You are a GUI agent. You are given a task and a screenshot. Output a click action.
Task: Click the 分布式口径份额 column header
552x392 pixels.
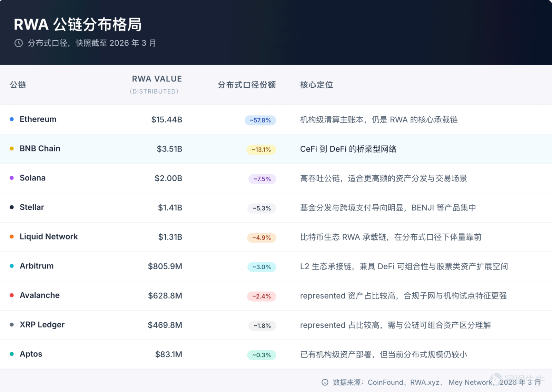click(247, 85)
